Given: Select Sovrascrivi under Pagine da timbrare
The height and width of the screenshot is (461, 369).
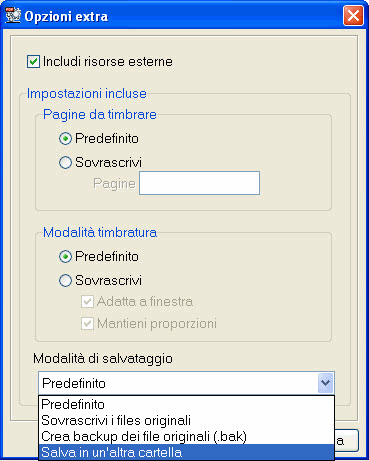Looking at the screenshot, I should (x=65, y=162).
